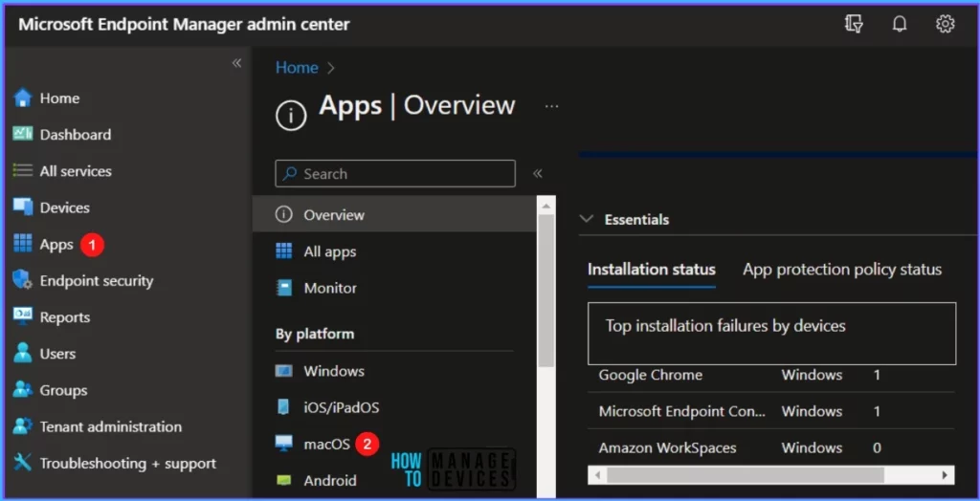This screenshot has width=980, height=501.
Task: Click the Tenant administration icon
Action: (x=23, y=426)
